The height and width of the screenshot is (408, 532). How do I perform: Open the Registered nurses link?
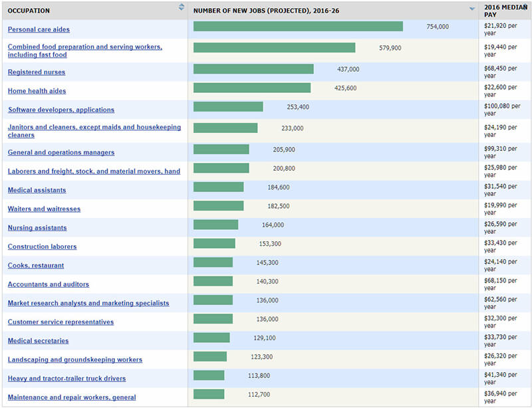[37, 72]
